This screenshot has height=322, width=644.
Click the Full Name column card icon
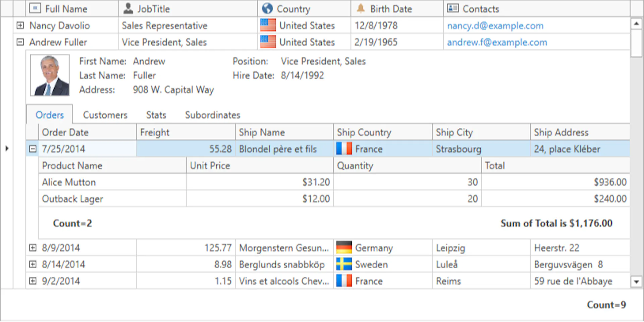tap(35, 8)
